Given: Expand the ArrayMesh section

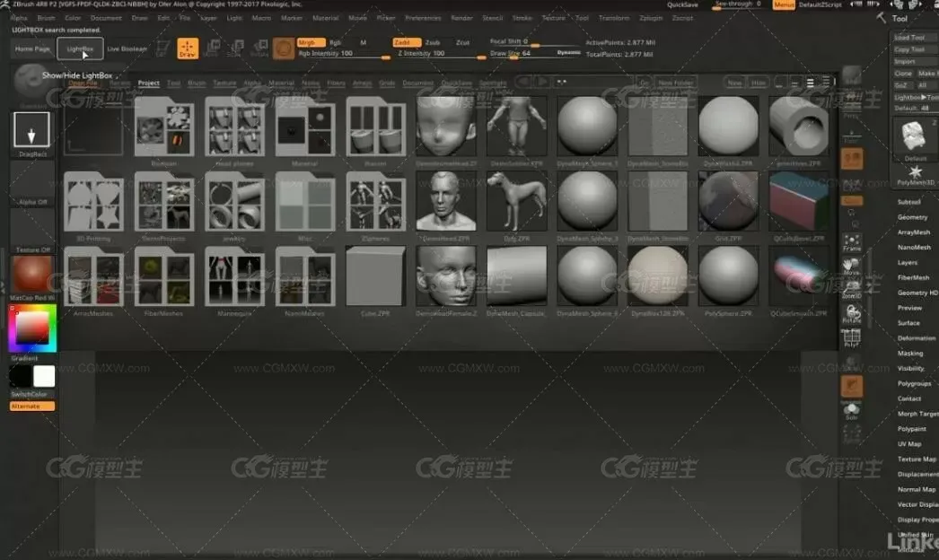Looking at the screenshot, I should coord(913,232).
